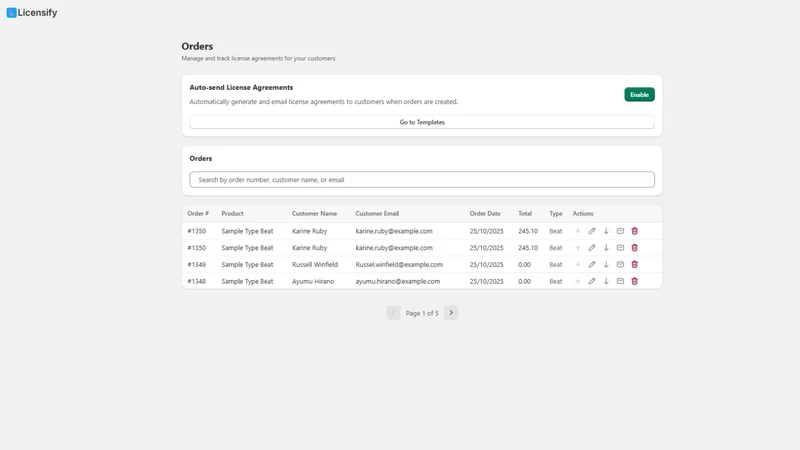Click the Licensify brand name
Image resolution: width=800 pixels, height=450 pixels.
tap(37, 13)
